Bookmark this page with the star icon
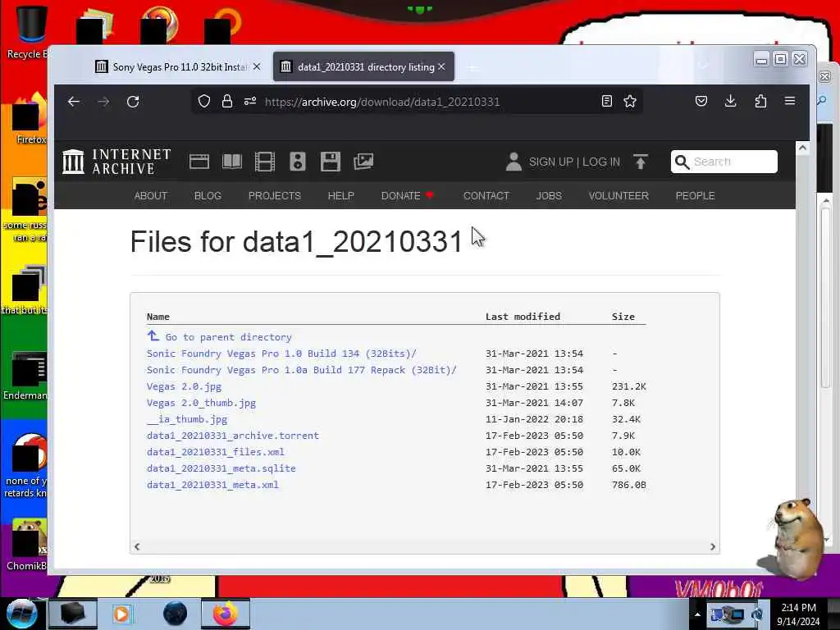840x630 pixels. [630, 101]
